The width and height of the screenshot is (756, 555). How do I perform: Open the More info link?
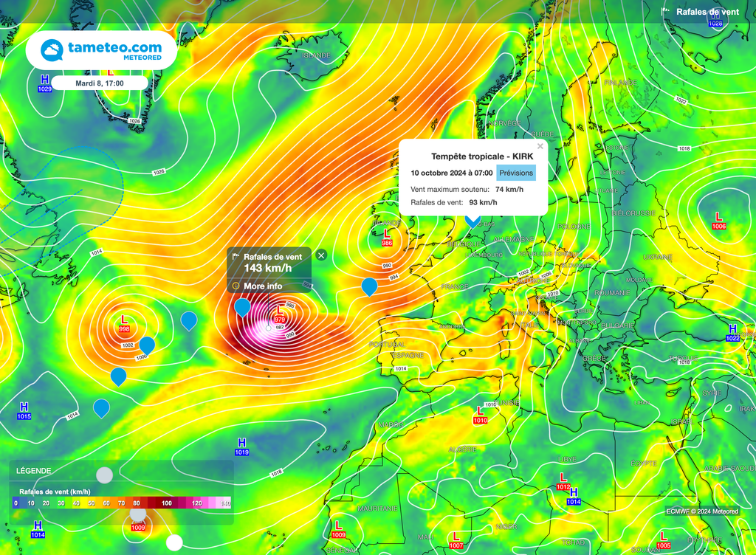click(263, 286)
